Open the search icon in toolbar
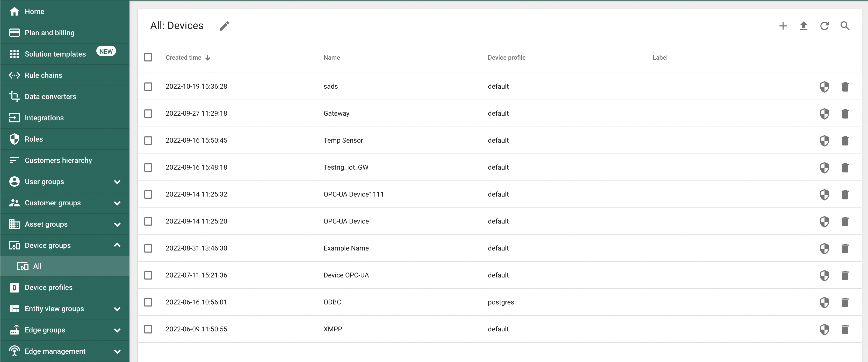Image resolution: width=868 pixels, height=362 pixels. point(845,26)
